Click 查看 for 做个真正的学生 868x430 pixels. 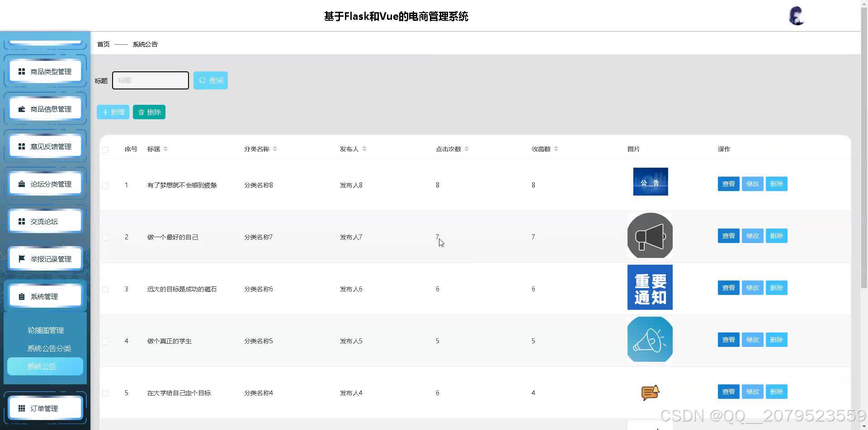click(x=728, y=340)
